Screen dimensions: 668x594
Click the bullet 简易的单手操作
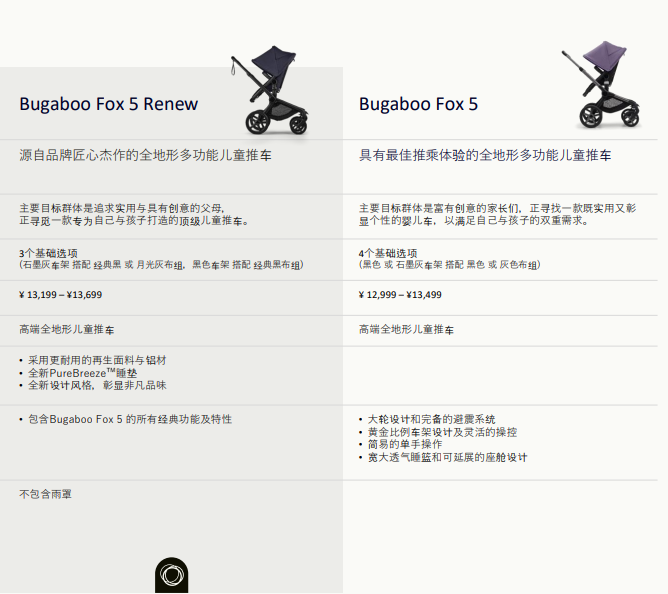coord(405,444)
